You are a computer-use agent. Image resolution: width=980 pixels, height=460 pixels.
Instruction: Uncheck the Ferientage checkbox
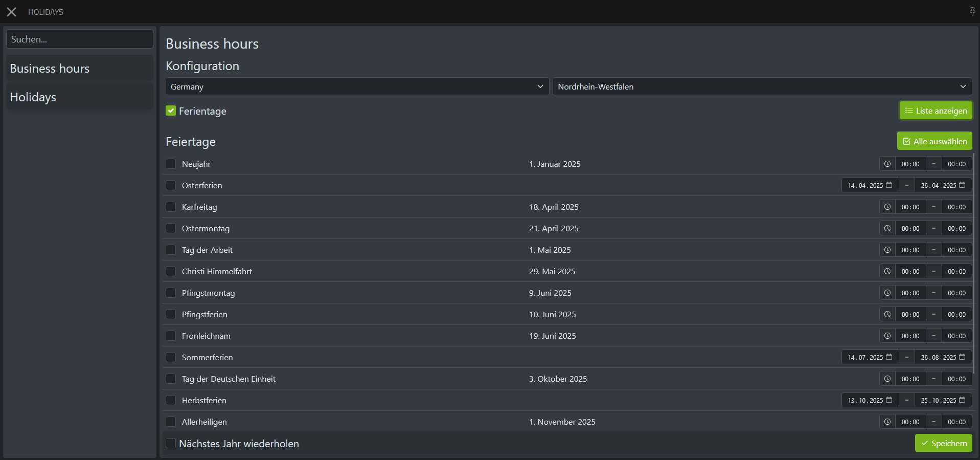(171, 111)
